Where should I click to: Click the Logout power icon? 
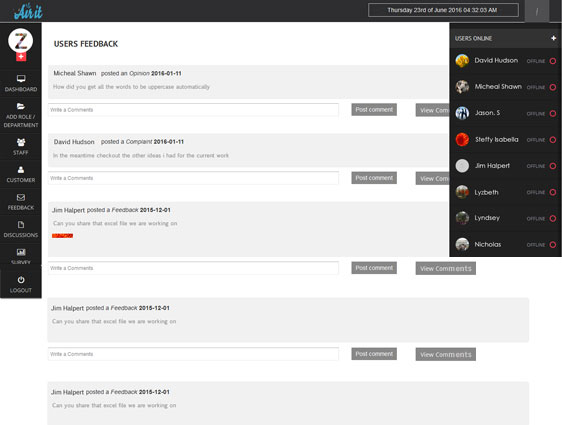(x=21, y=280)
